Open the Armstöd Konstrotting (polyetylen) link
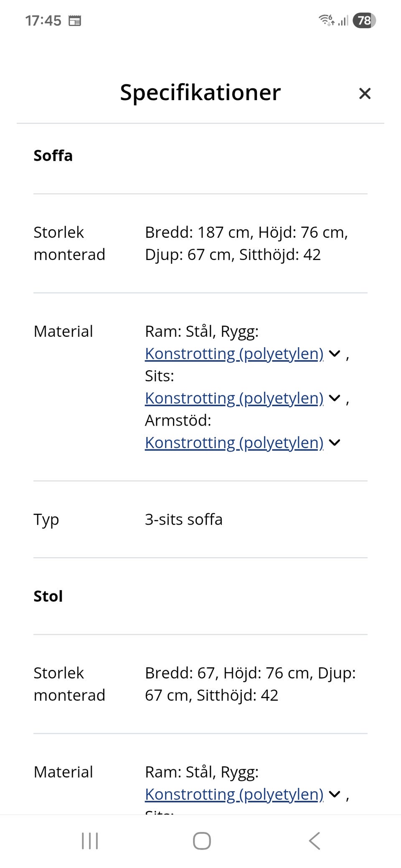 pyautogui.click(x=234, y=443)
